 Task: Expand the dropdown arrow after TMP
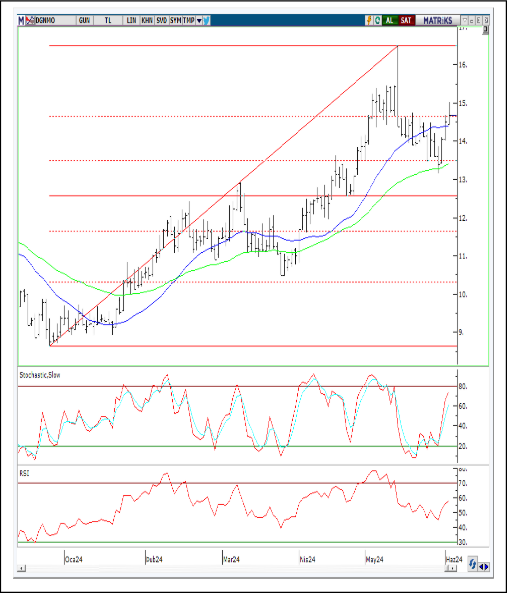[x=199, y=20]
